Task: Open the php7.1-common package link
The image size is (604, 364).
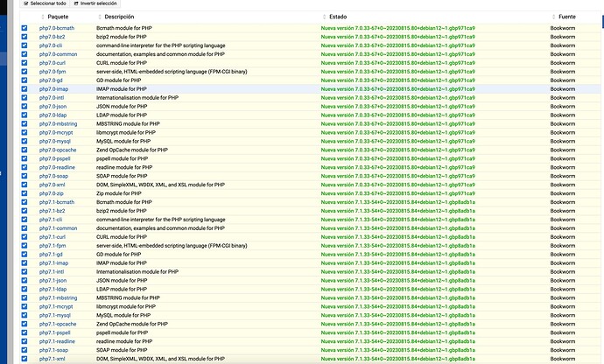Action: point(58,228)
